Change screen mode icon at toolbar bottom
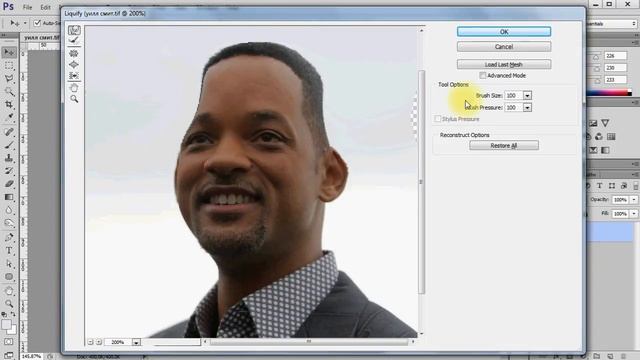The height and width of the screenshot is (360, 640). [x=9, y=355]
